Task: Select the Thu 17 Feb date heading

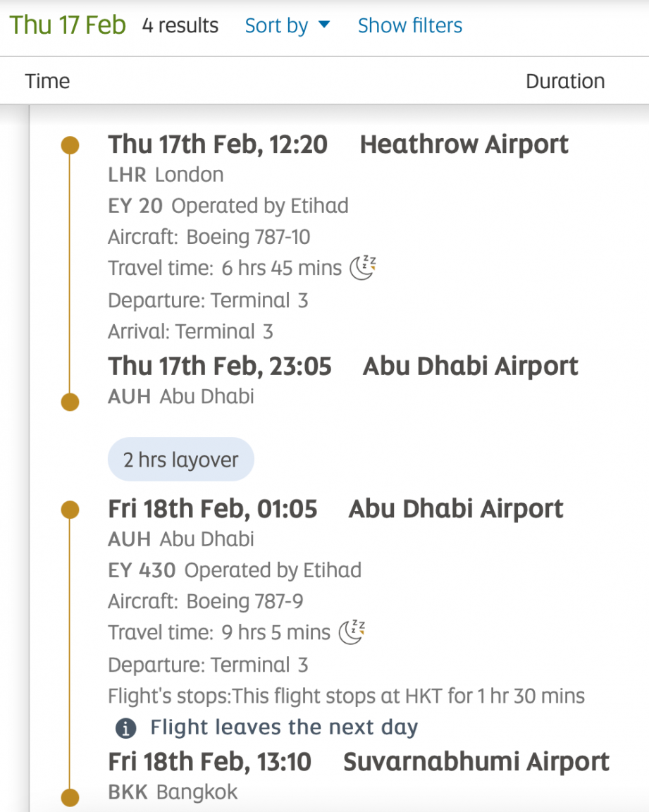Action: pos(68,25)
